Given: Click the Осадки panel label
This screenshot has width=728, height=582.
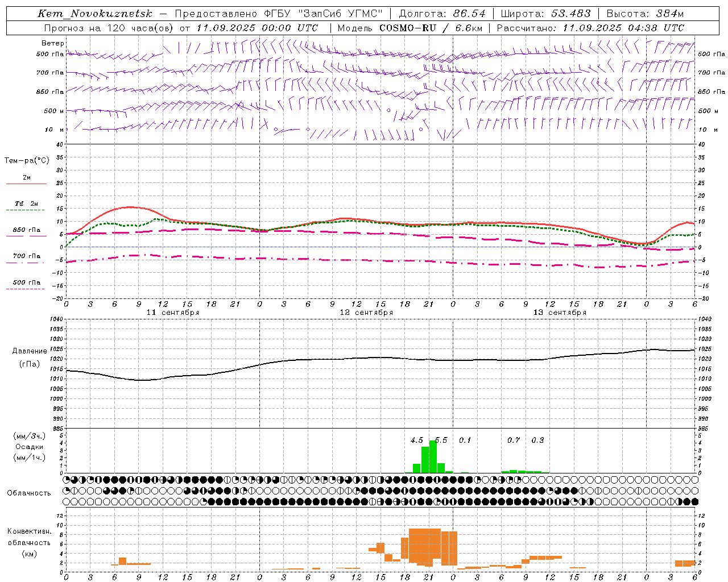Looking at the screenshot, I should click(30, 447).
